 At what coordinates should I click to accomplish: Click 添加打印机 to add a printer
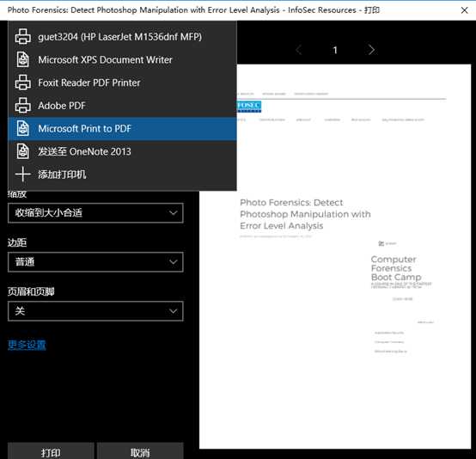click(122, 174)
